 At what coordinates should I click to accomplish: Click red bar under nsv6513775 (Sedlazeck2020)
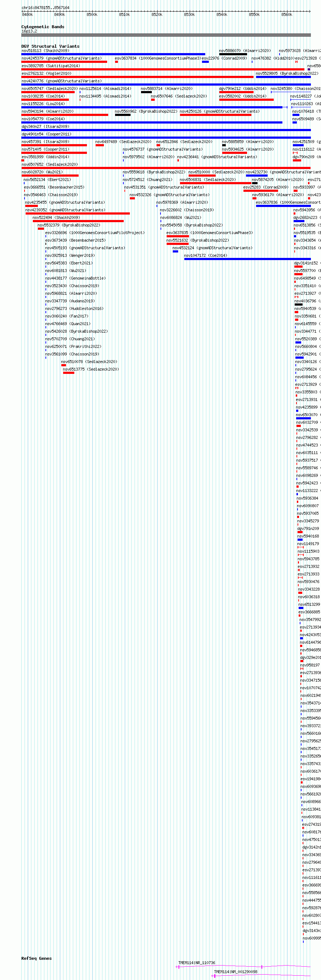tap(69, 374)
